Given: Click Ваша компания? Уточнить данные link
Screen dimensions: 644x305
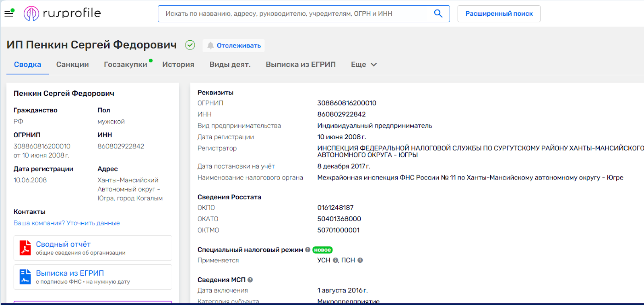Looking at the screenshot, I should (x=67, y=223).
